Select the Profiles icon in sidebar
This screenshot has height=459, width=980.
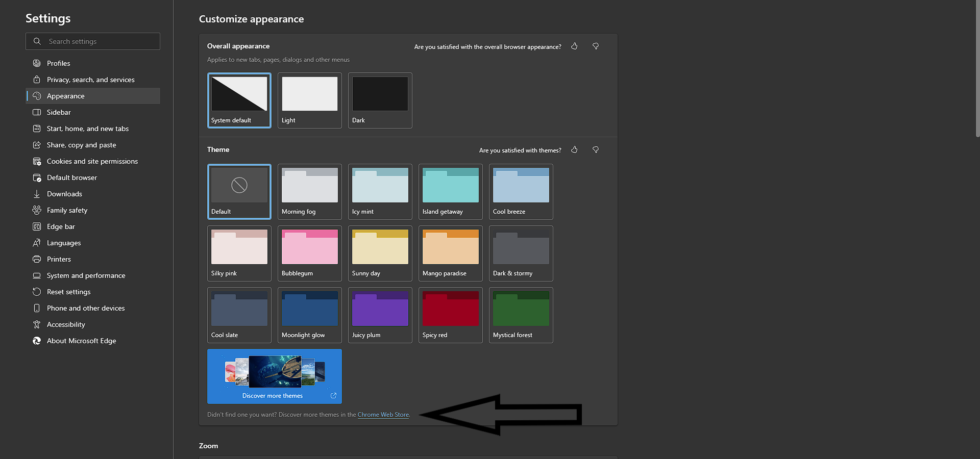pos(36,63)
